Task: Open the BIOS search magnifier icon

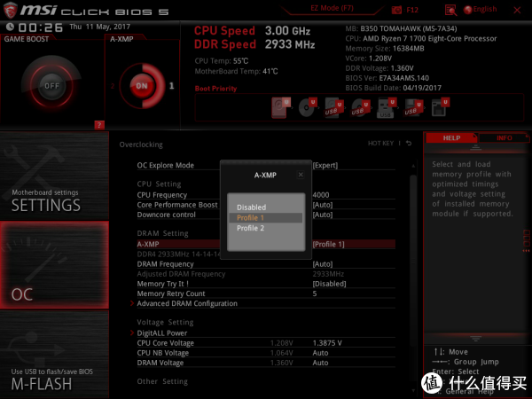Action: pyautogui.click(x=450, y=10)
